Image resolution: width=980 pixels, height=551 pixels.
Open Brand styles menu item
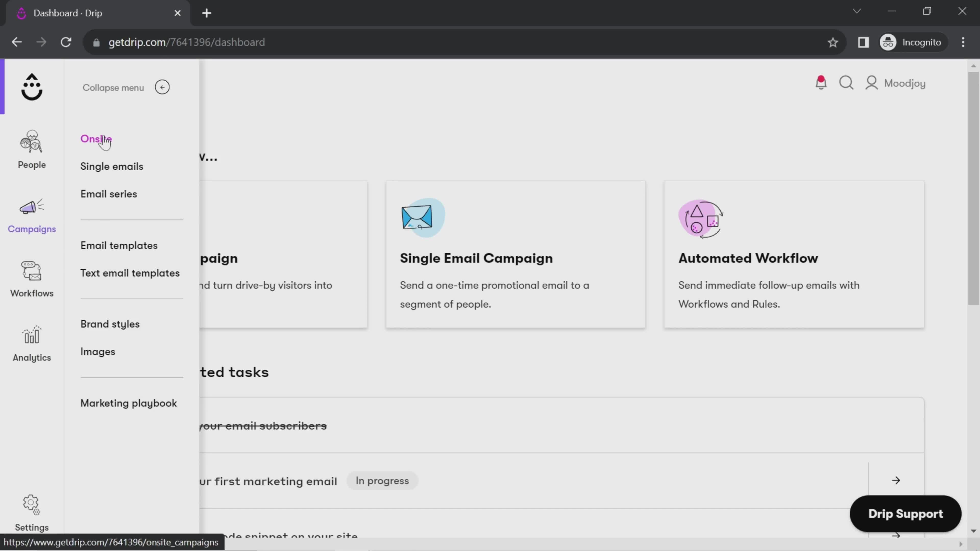tap(110, 324)
